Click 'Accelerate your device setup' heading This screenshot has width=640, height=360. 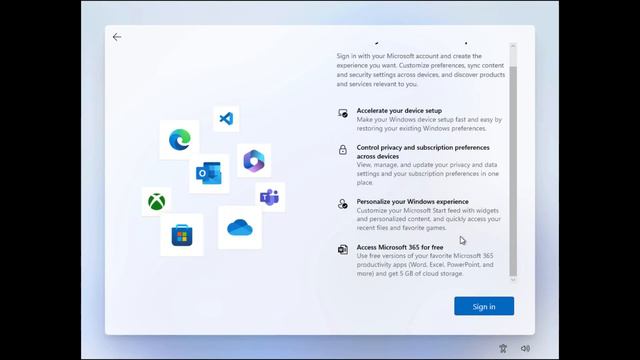pyautogui.click(x=399, y=111)
